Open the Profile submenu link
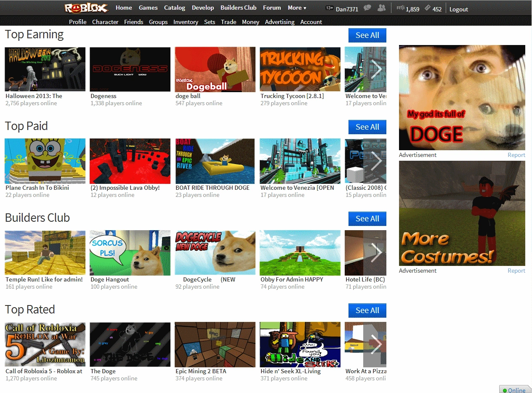 [x=78, y=22]
